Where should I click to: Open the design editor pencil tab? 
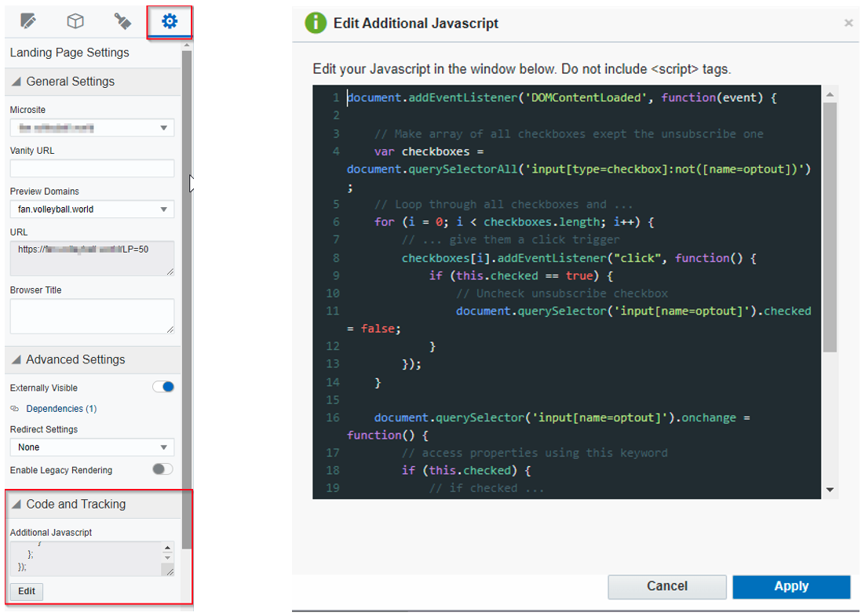pos(28,21)
